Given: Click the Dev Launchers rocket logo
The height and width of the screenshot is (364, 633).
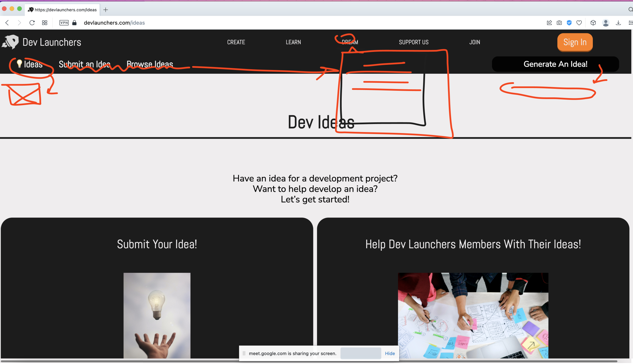Looking at the screenshot, I should pyautogui.click(x=11, y=42).
